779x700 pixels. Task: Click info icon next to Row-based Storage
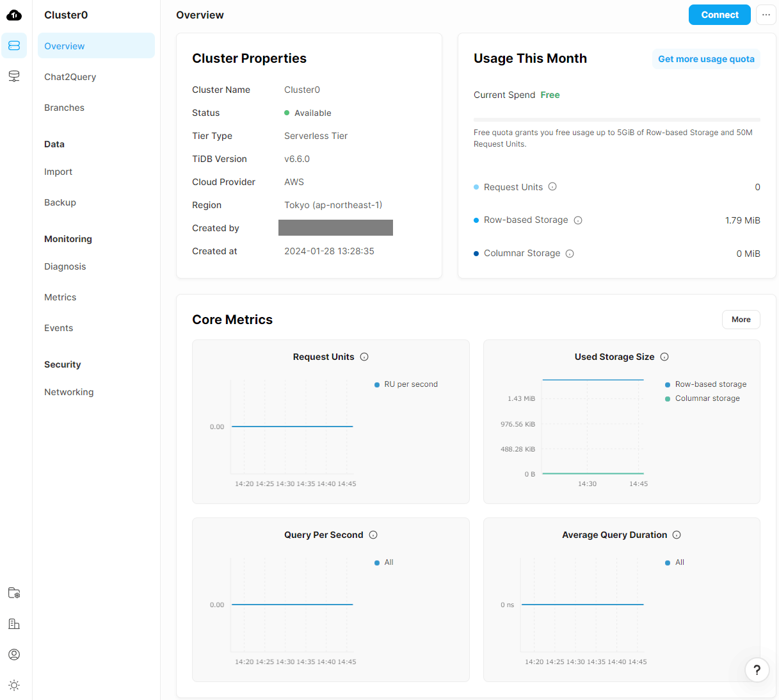point(578,220)
